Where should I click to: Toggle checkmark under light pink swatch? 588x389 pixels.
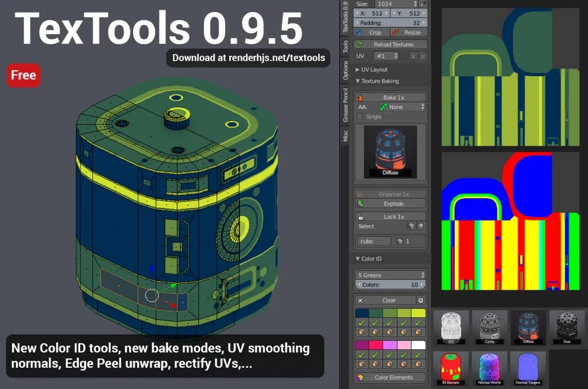(x=404, y=355)
